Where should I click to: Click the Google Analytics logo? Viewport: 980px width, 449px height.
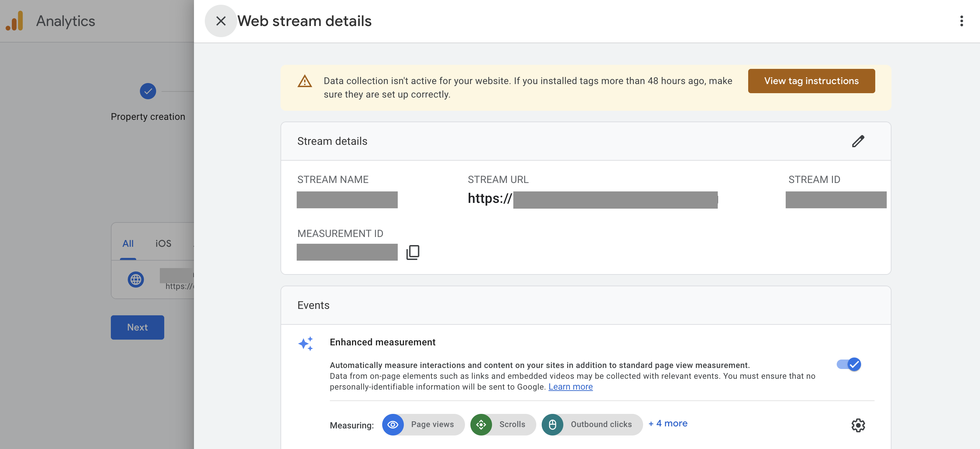(15, 21)
